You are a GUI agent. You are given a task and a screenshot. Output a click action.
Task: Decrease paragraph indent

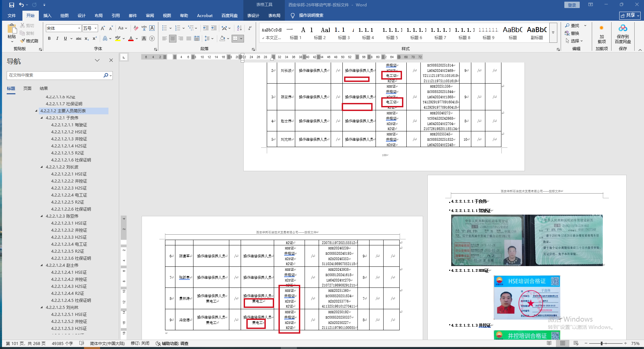206,28
